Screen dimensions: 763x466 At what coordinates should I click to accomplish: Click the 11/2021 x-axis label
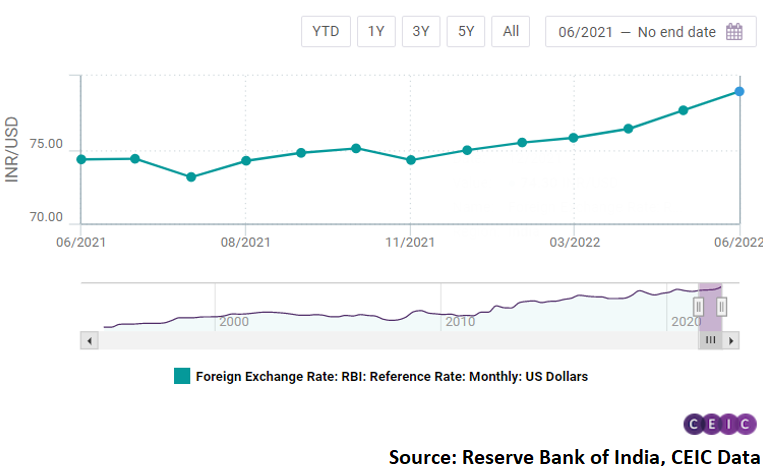pos(410,242)
